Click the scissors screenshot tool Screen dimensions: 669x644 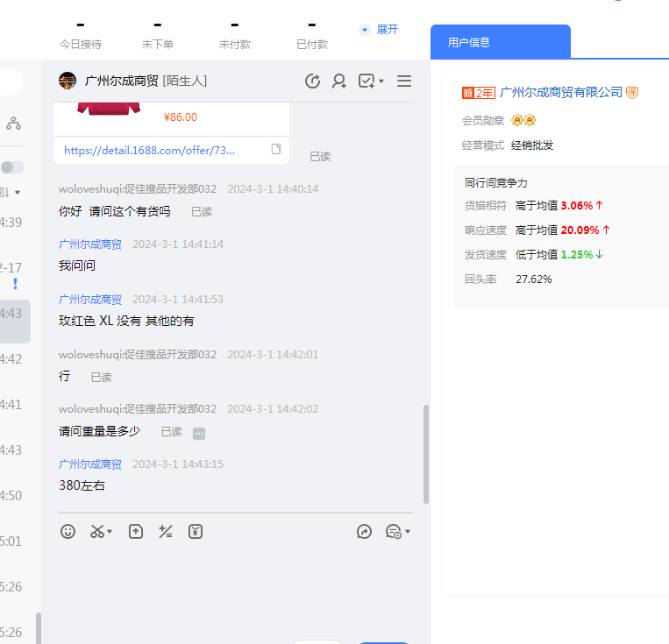(97, 531)
